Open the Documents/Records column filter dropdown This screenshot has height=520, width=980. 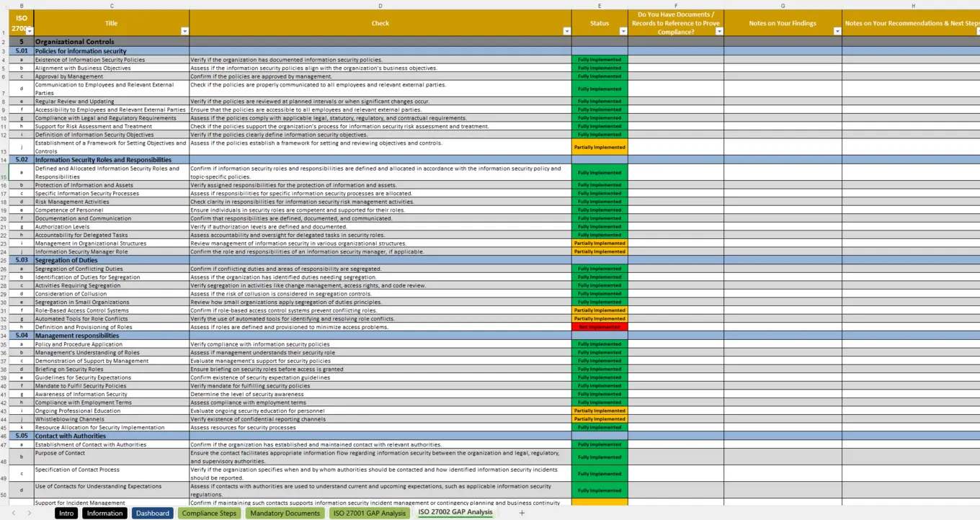click(719, 32)
